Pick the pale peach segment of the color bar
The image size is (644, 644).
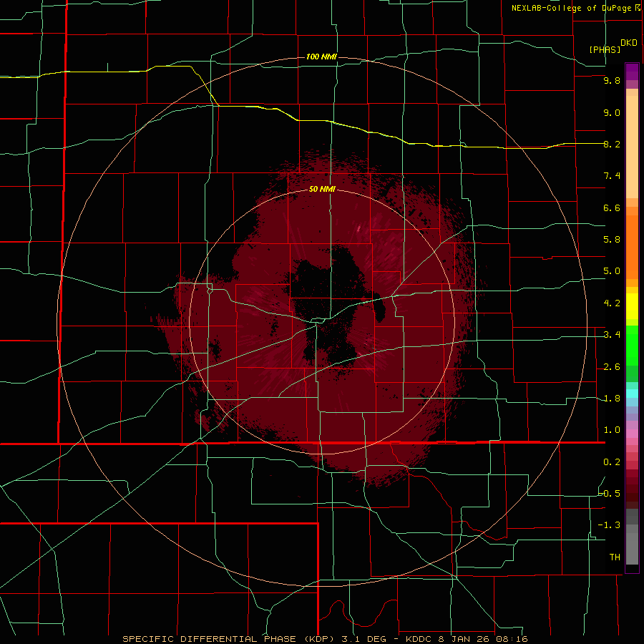(x=632, y=147)
